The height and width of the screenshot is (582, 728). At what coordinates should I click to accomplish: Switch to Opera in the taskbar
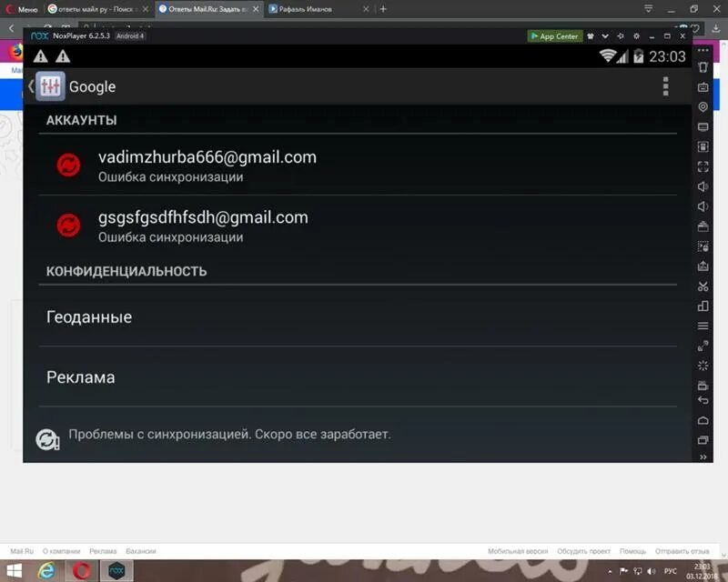click(81, 571)
